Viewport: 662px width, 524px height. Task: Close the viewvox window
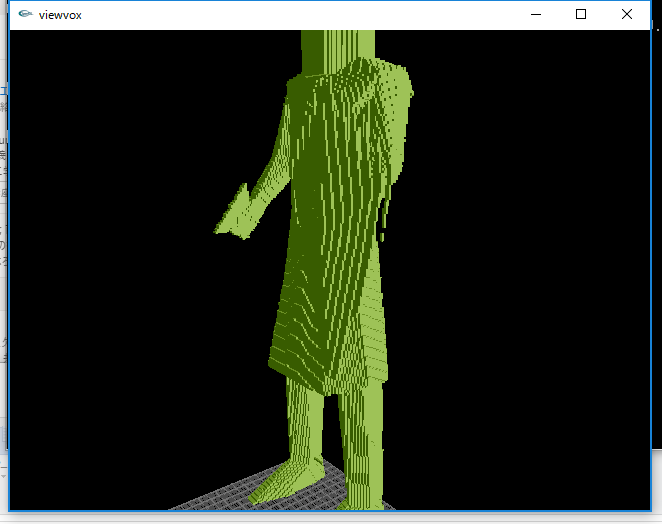pyautogui.click(x=627, y=14)
